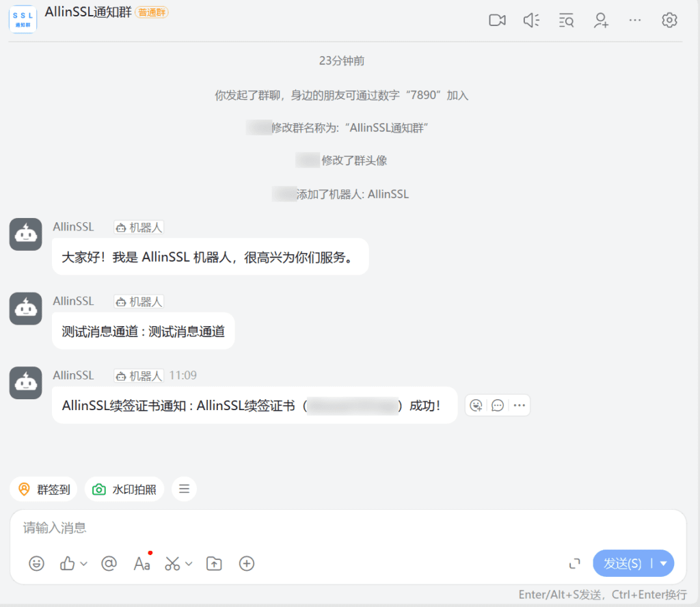Screen dimensions: 700x607
Task: Click the upload file folder icon
Action: (214, 563)
